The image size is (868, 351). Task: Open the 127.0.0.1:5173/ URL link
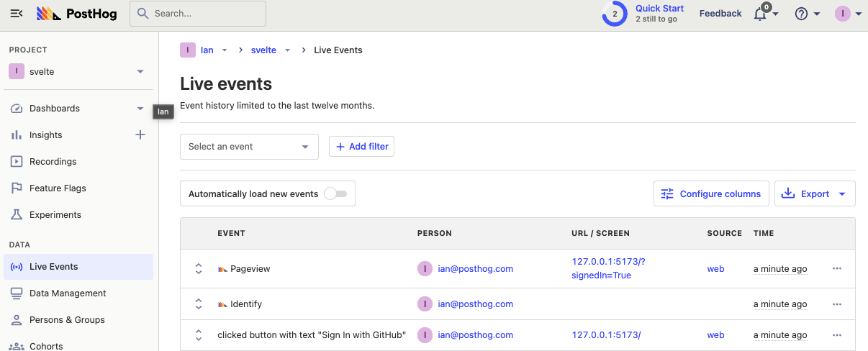606,335
